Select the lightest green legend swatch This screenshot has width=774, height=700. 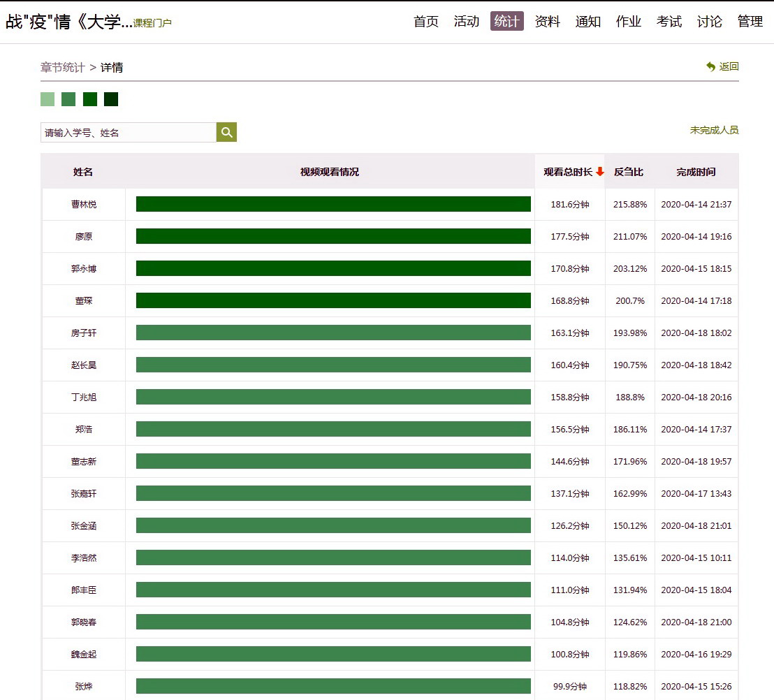pyautogui.click(x=48, y=99)
